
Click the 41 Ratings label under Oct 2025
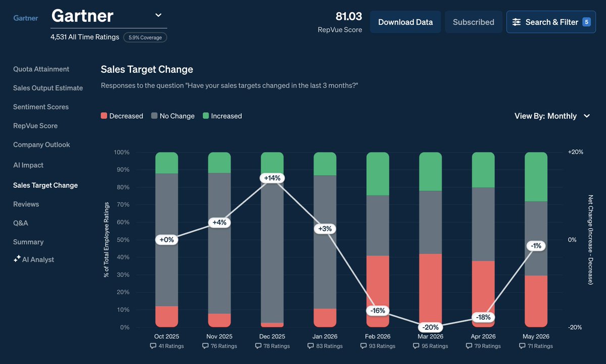point(171,346)
